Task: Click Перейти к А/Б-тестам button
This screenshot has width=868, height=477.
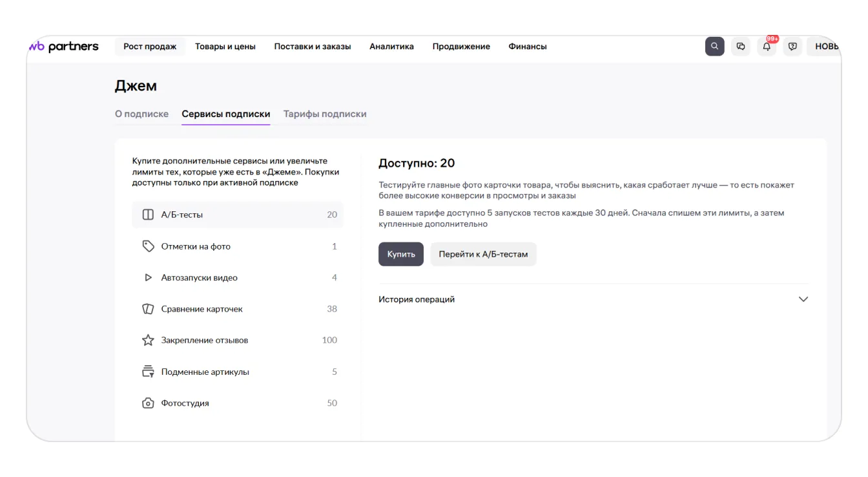Action: (x=483, y=254)
